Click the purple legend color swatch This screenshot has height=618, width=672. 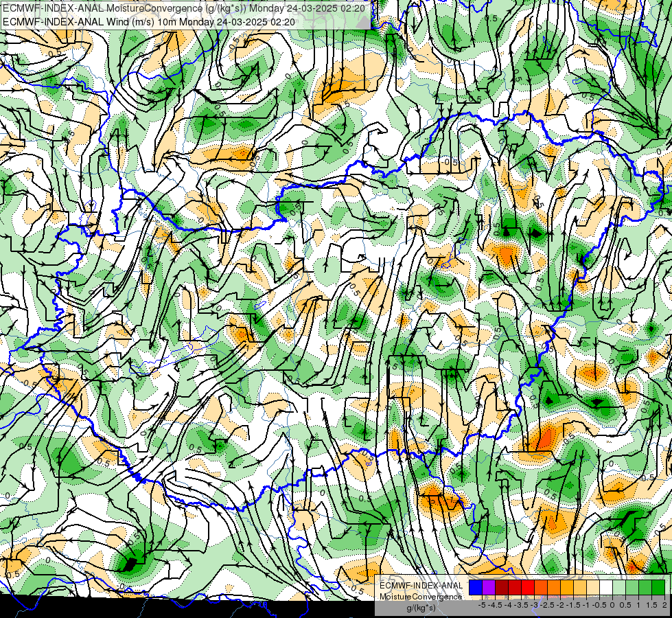pos(489,588)
